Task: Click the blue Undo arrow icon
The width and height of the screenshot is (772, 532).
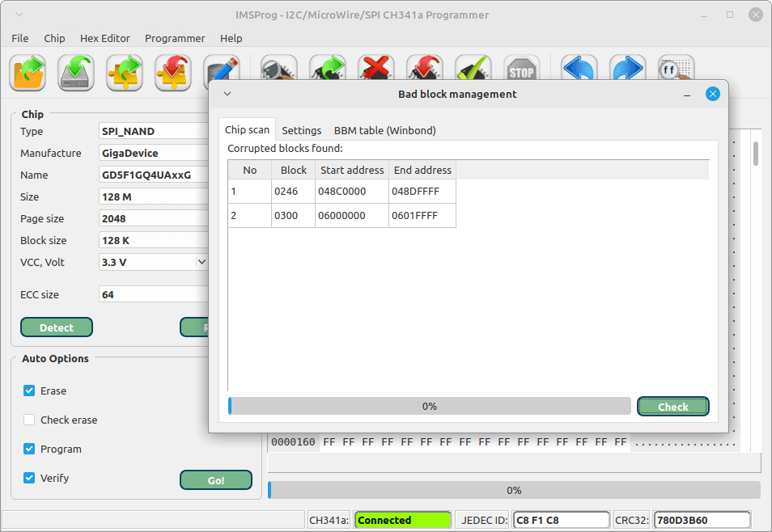Action: coord(579,68)
